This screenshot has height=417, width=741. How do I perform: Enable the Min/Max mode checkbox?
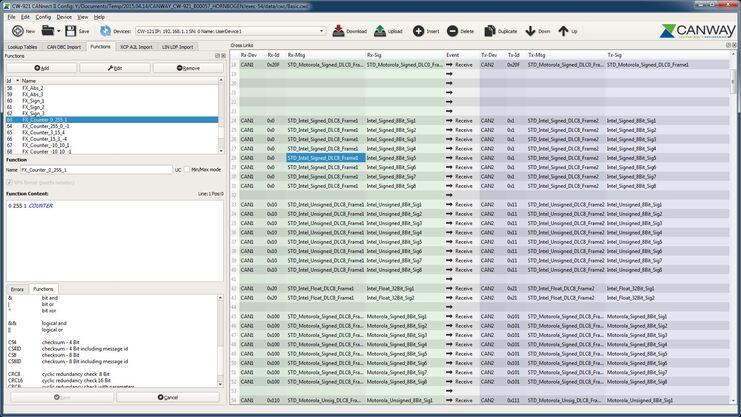pyautogui.click(x=188, y=170)
